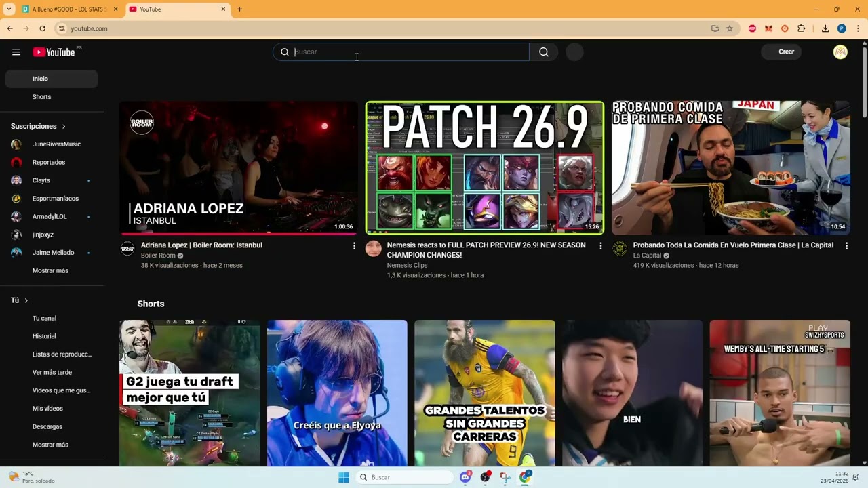Click the round voice search button
The image size is (868, 488).
click(x=574, y=52)
